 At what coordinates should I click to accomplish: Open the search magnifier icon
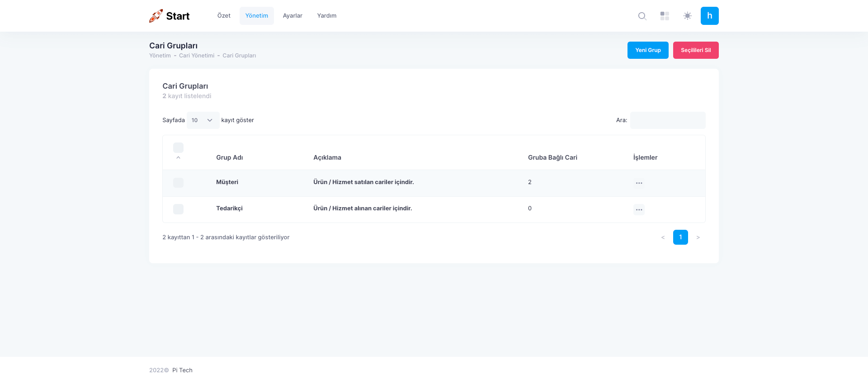click(x=642, y=16)
